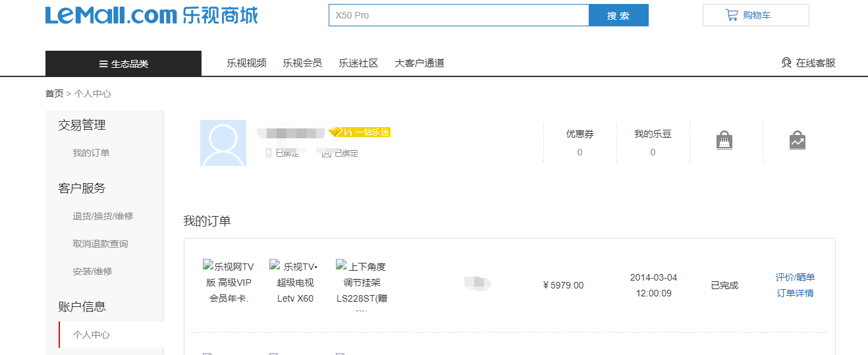Click the bag with chart icon
This screenshot has width=868, height=355.
(x=798, y=140)
